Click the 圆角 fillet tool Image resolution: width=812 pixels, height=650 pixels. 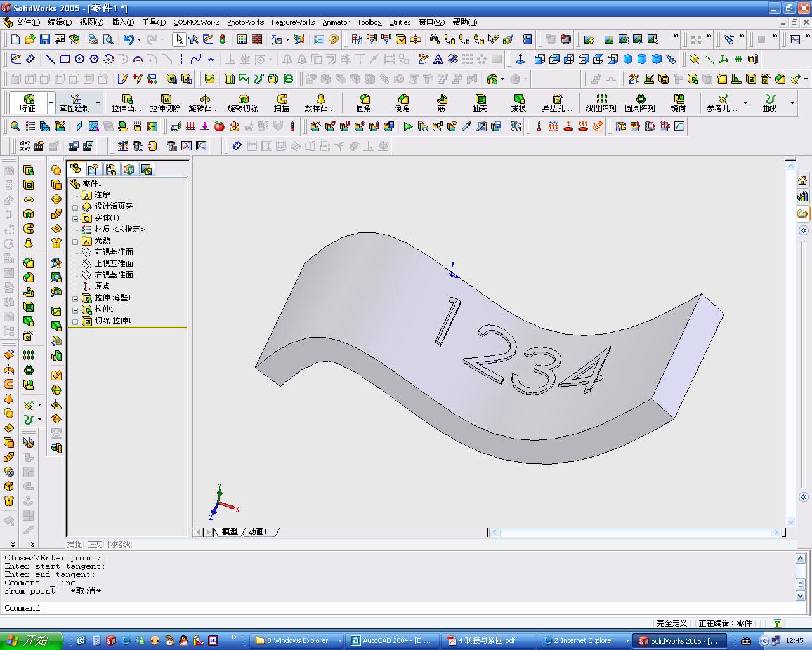(363, 103)
